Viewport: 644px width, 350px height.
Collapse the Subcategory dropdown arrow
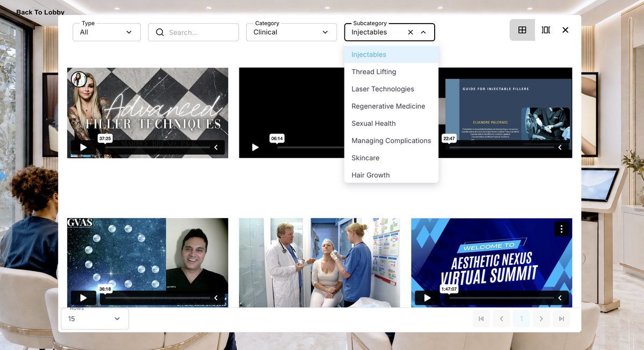[x=423, y=32]
